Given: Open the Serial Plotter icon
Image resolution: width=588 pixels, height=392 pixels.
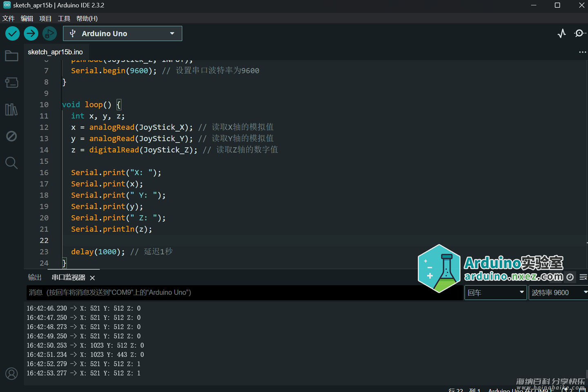Looking at the screenshot, I should click(562, 33).
